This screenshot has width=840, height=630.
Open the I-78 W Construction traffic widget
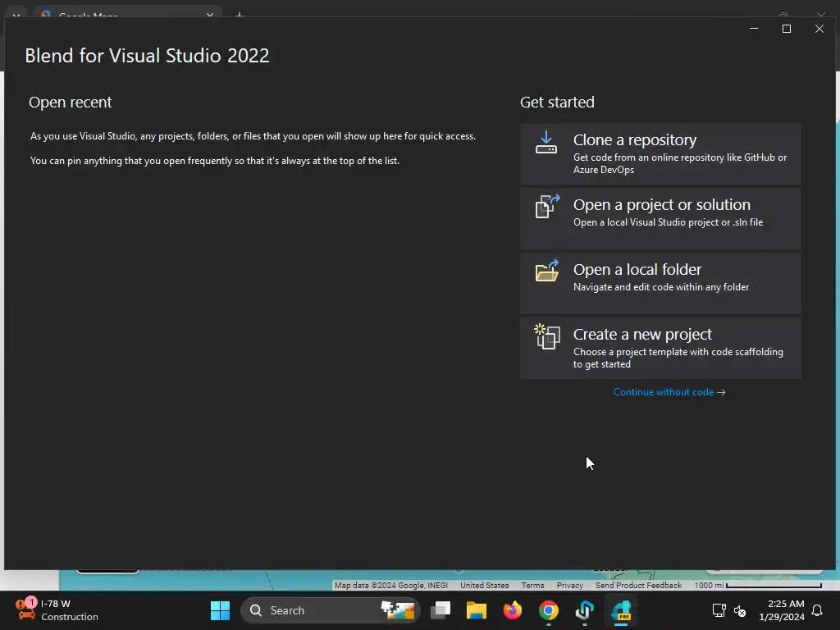(x=57, y=610)
